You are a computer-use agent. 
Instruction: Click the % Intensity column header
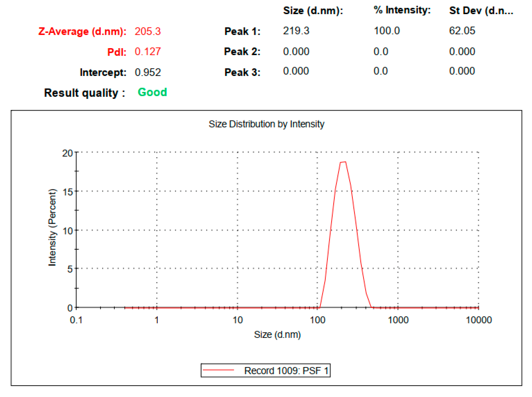pyautogui.click(x=402, y=10)
